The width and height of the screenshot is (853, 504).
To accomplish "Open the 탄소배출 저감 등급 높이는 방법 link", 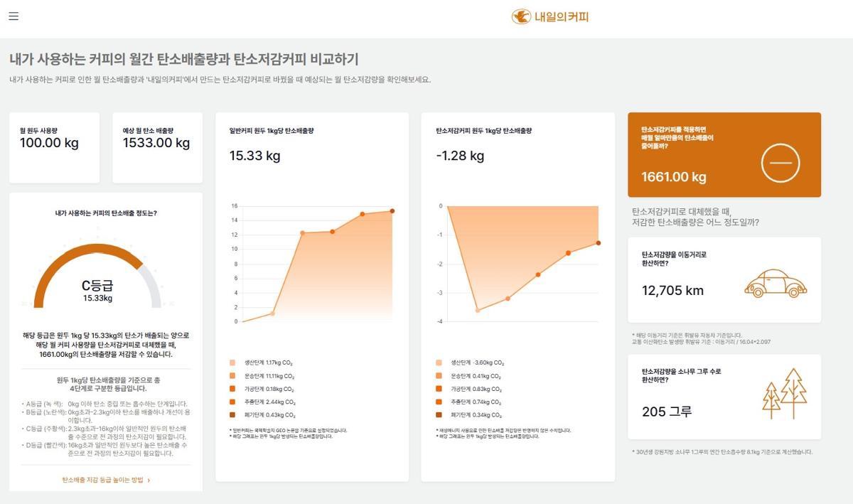I will pos(103,480).
